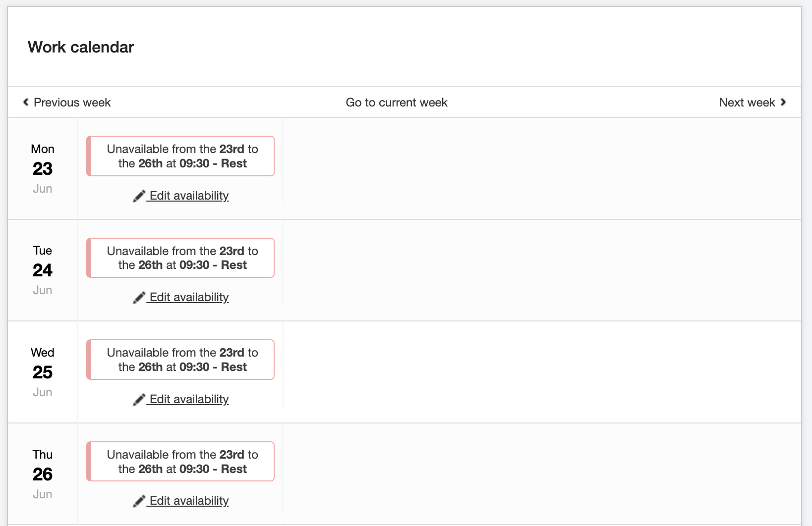812x526 pixels.
Task: Select Thursday's Unavailable Rest card
Action: click(x=181, y=462)
